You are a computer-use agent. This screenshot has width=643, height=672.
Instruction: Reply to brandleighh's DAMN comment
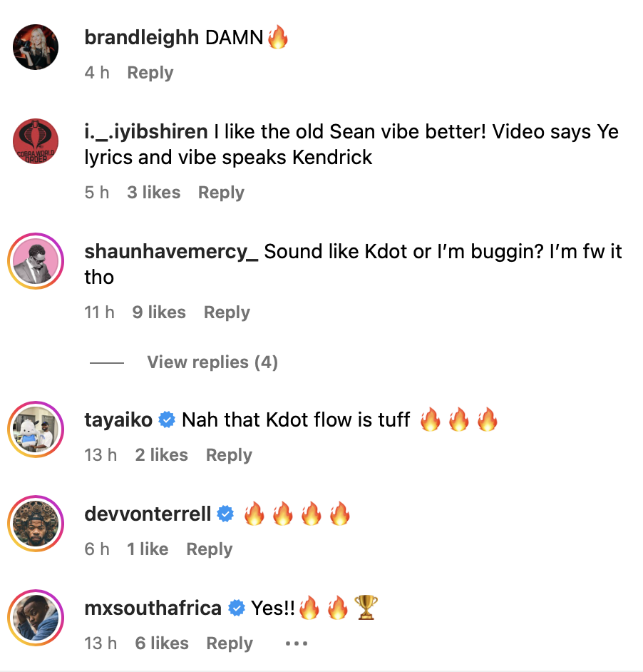(x=150, y=73)
